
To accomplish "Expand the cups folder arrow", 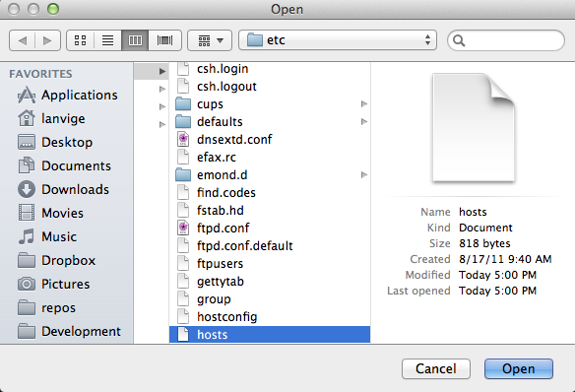I will 364,104.
